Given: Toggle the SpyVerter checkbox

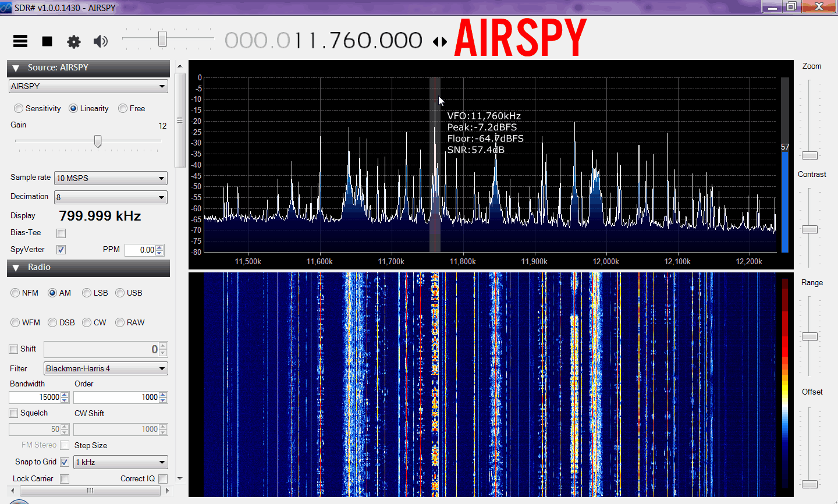Looking at the screenshot, I should click(61, 250).
